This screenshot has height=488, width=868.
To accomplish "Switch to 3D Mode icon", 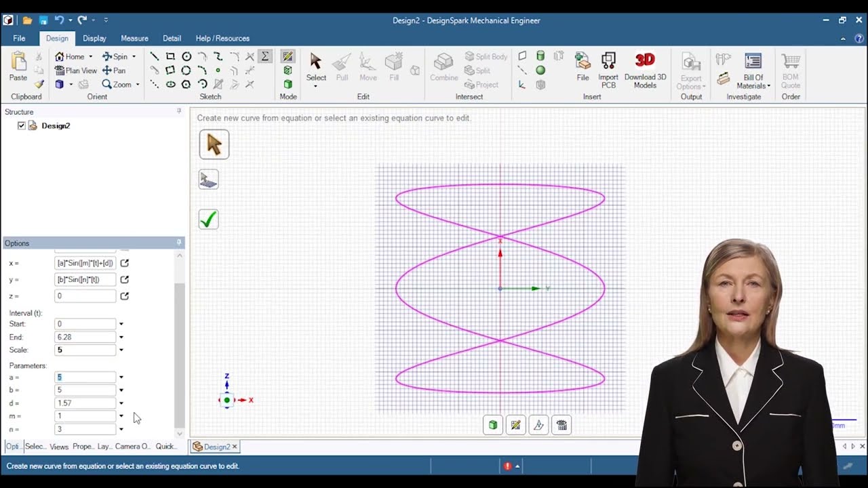I will point(288,84).
